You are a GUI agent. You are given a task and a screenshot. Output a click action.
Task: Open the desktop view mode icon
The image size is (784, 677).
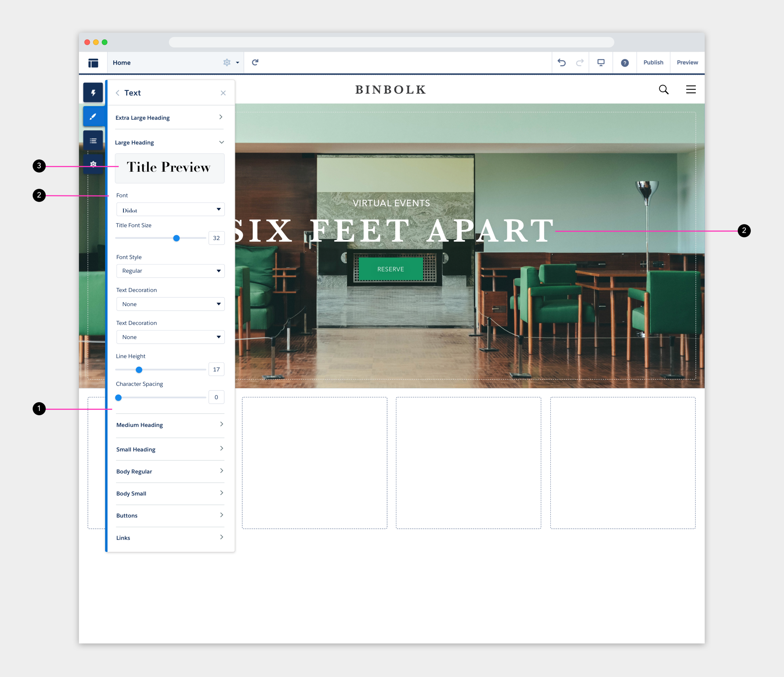(x=601, y=62)
